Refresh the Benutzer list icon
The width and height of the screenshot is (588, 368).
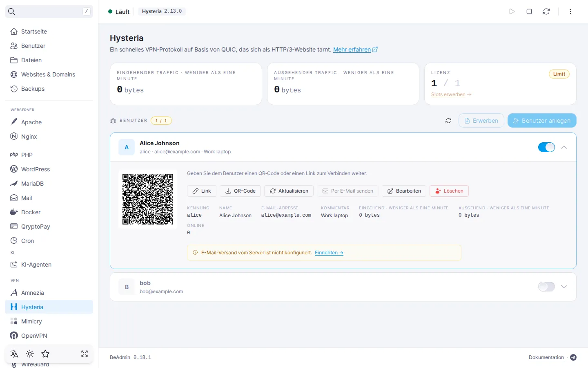click(x=448, y=121)
